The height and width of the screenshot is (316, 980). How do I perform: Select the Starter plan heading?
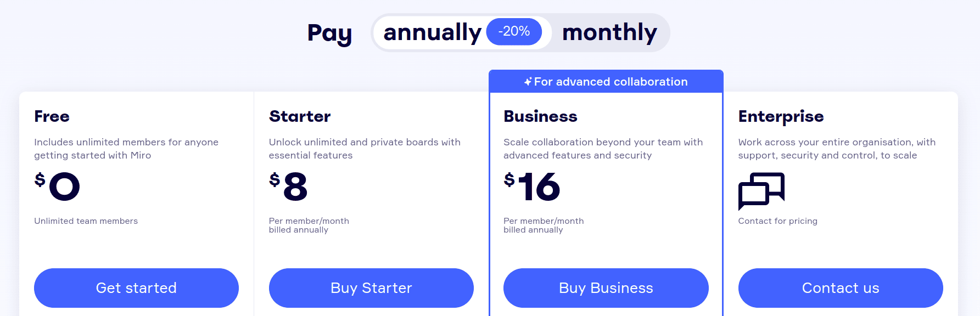[x=300, y=116]
